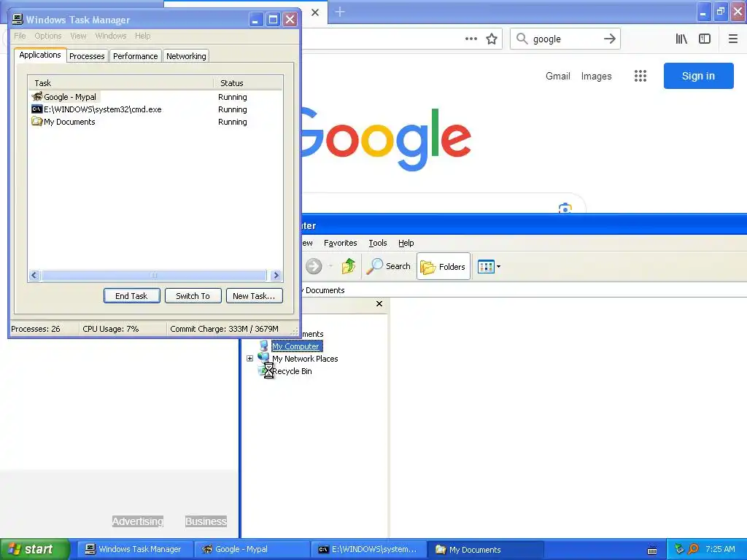Click the search go arrow in browser

click(610, 39)
